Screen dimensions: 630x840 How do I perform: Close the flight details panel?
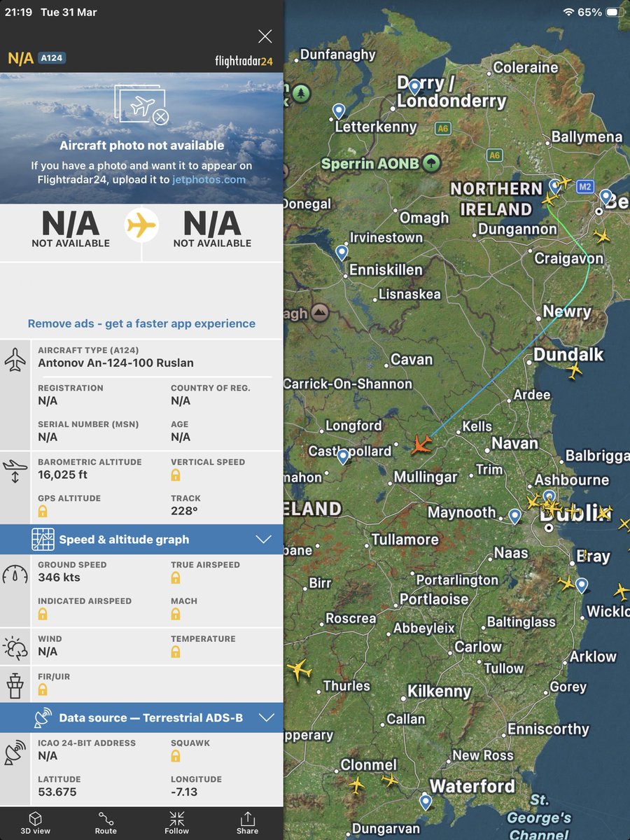pyautogui.click(x=265, y=36)
